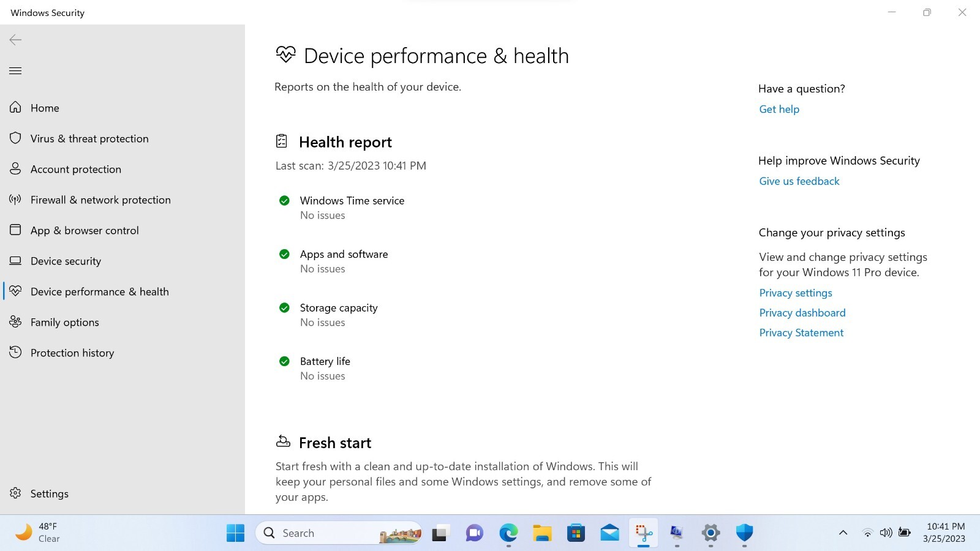Switch to Snipping Tool in the taskbar
Image resolution: width=980 pixels, height=551 pixels.
point(643,533)
